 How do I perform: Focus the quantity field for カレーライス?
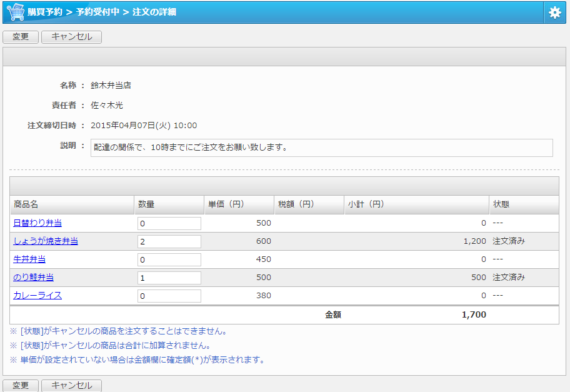(169, 296)
